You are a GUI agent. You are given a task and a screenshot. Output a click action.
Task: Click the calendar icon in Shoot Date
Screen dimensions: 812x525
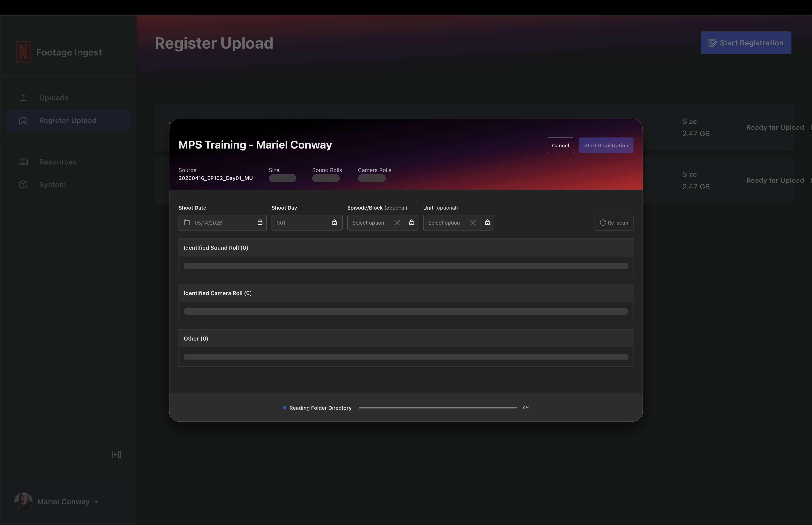point(187,223)
